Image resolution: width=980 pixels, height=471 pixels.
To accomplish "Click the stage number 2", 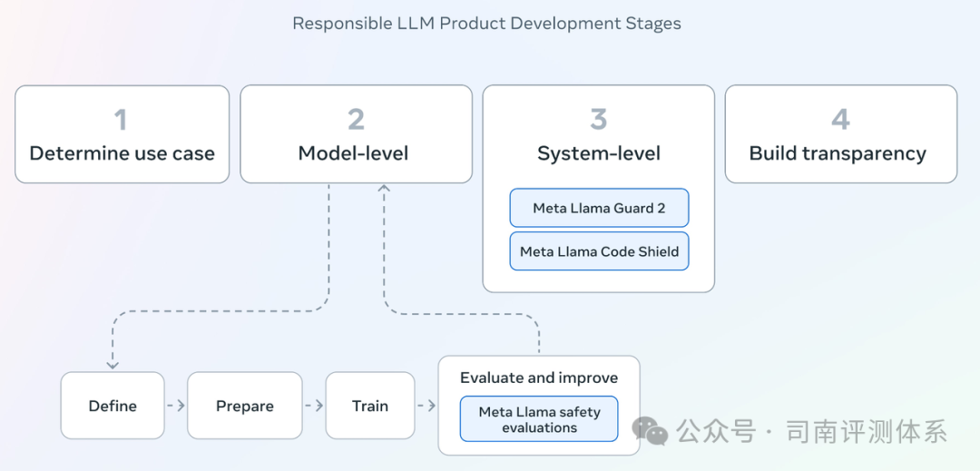I will (357, 119).
